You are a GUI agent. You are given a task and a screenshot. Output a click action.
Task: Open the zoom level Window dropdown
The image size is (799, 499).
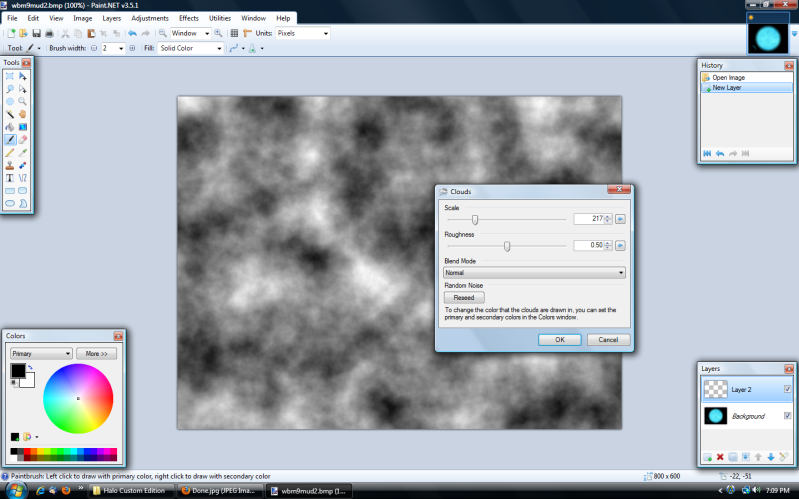(206, 33)
